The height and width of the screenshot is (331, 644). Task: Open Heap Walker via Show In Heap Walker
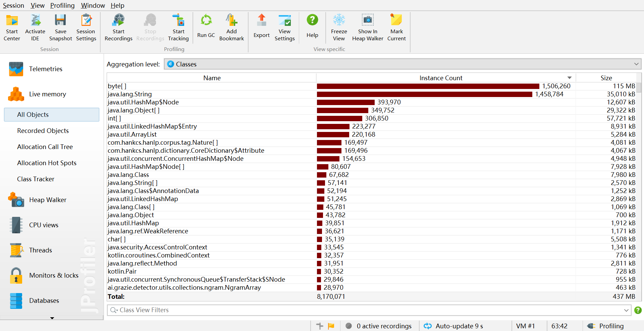368,28
